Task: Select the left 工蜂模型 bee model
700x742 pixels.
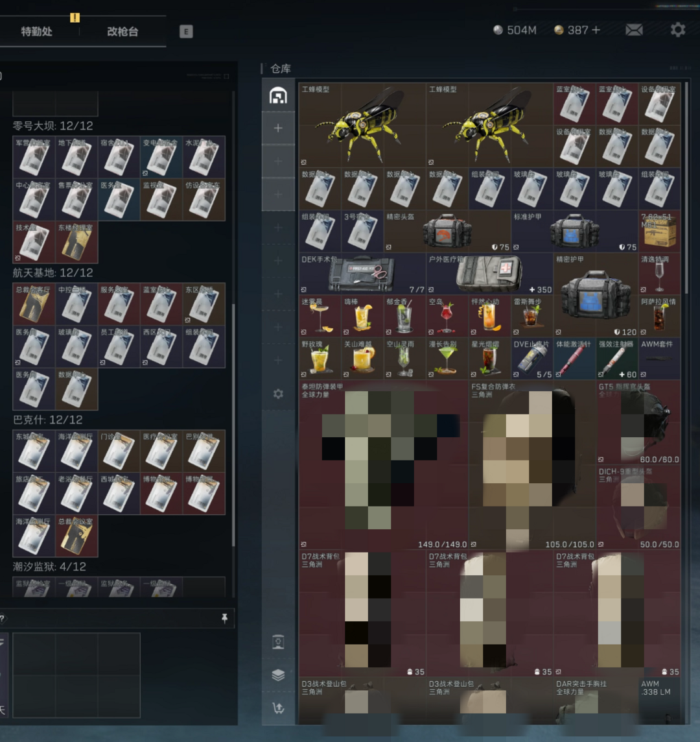Action: pos(362,125)
